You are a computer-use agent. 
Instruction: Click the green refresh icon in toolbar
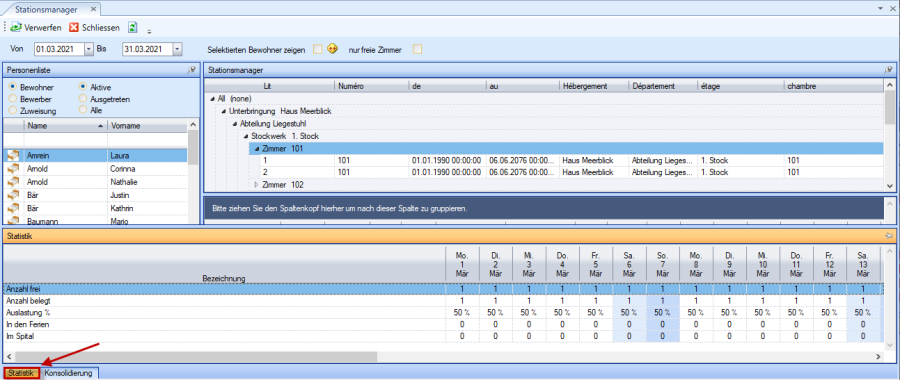coord(133,27)
